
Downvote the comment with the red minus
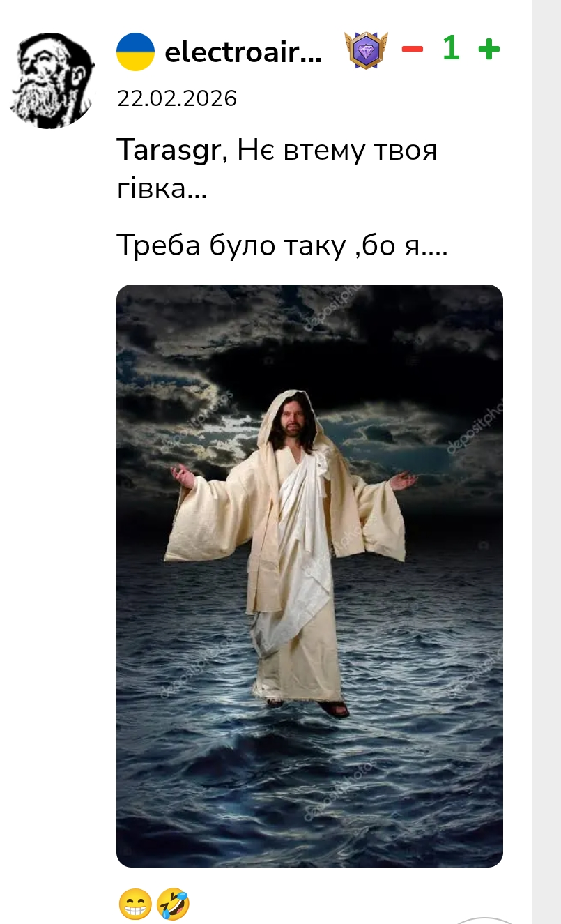click(x=412, y=50)
